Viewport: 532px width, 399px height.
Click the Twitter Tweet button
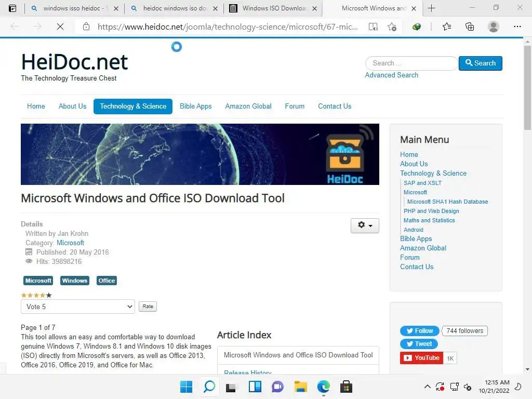pyautogui.click(x=419, y=344)
